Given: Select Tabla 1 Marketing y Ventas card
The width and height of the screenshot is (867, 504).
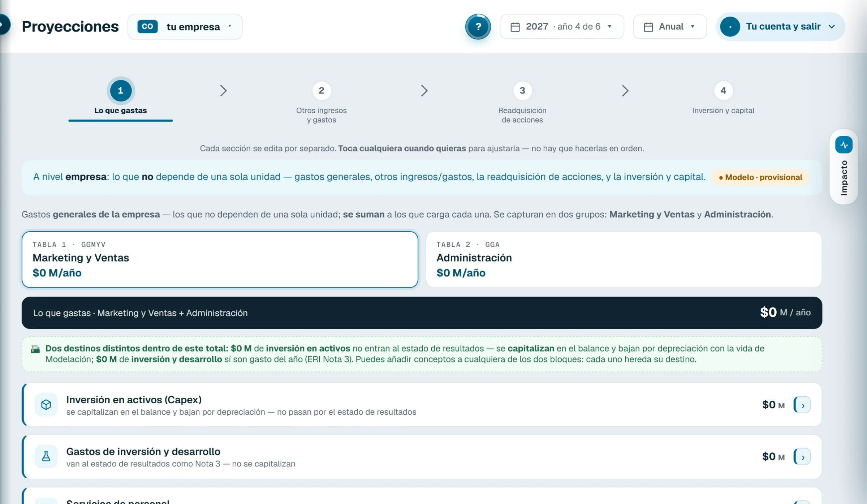Looking at the screenshot, I should tap(220, 259).
